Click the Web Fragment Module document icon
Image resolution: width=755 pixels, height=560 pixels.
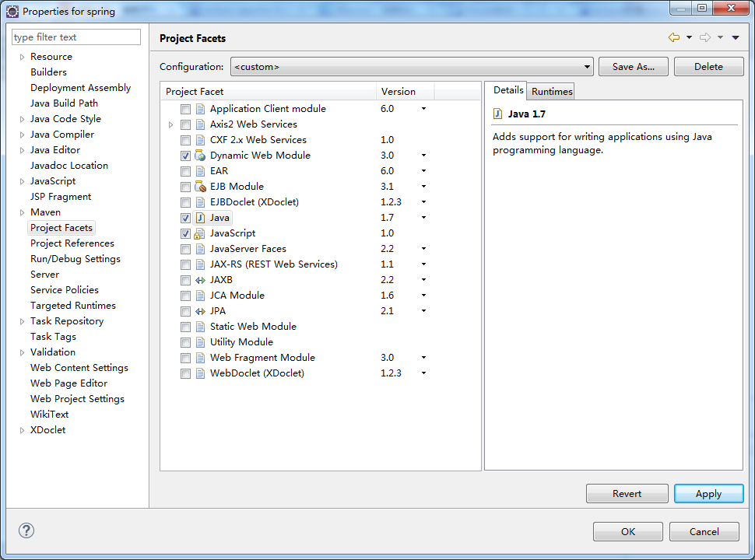[x=200, y=358]
